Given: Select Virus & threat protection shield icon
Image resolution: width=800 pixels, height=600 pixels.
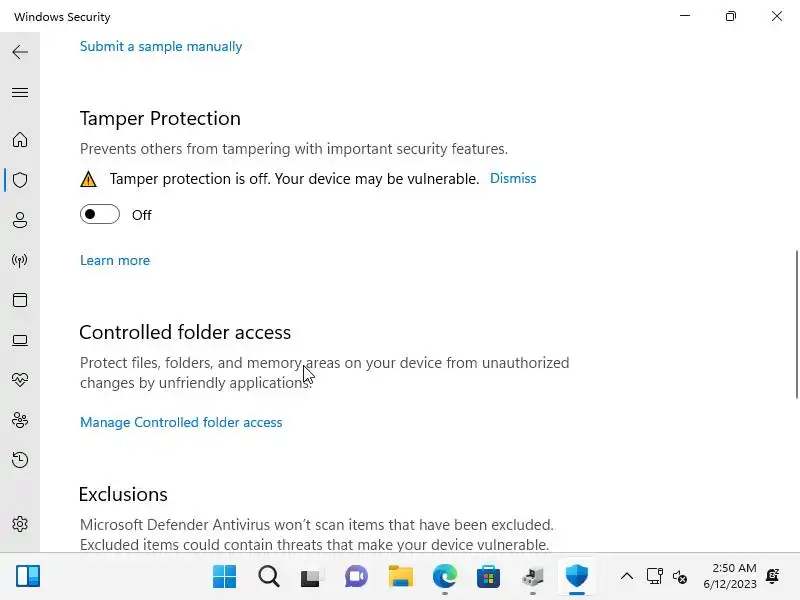Looking at the screenshot, I should click(x=20, y=180).
